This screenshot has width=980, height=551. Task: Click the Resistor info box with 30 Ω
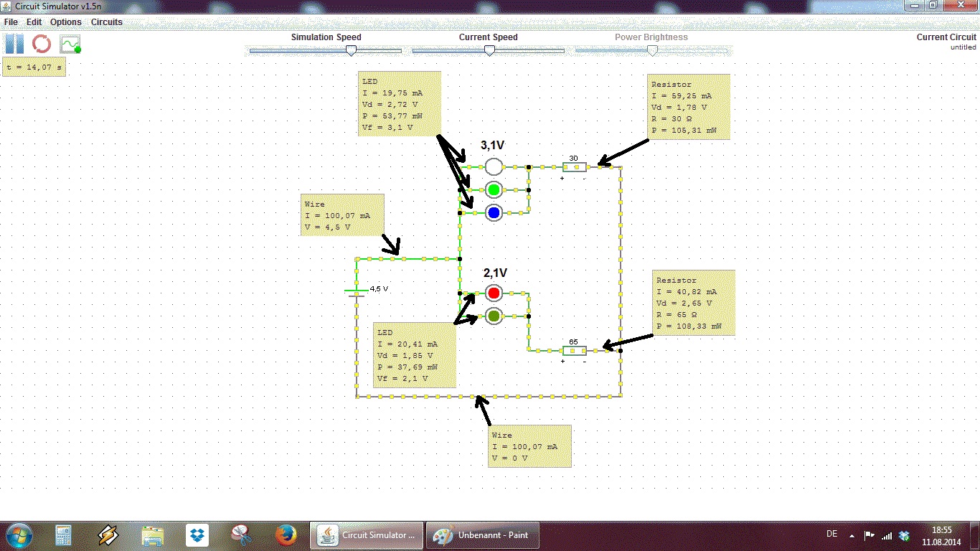coord(689,106)
